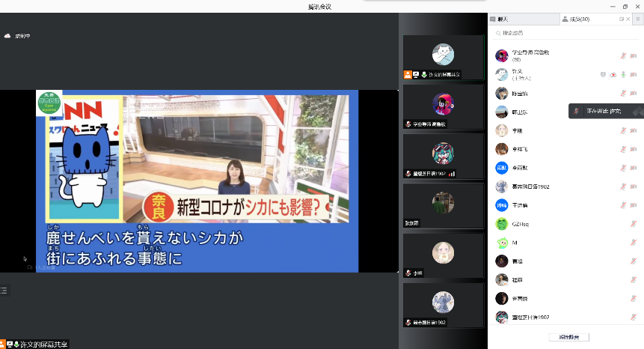Click the 解除静音 unmute button

[568, 337]
